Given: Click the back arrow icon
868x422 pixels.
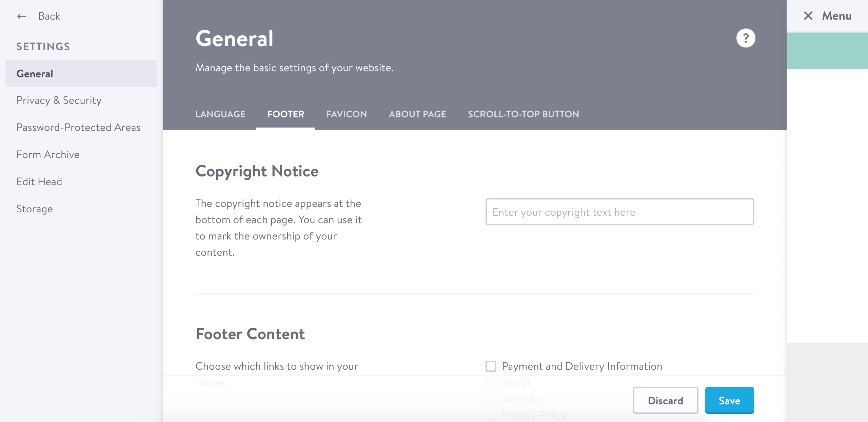Looking at the screenshot, I should tap(22, 16).
